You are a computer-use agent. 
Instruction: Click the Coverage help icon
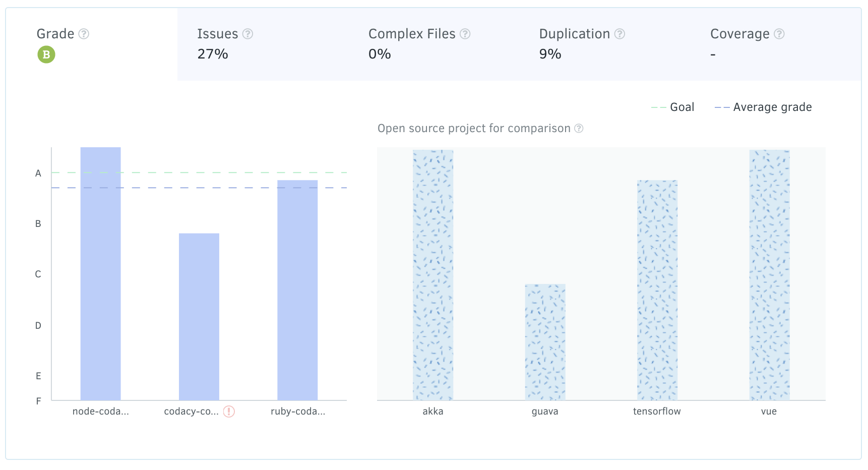[779, 34]
